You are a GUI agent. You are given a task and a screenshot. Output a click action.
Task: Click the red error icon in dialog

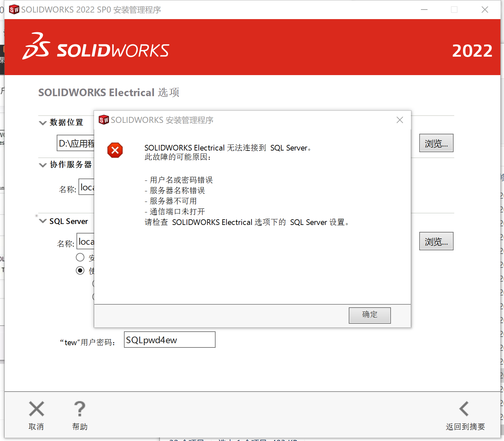pos(115,150)
